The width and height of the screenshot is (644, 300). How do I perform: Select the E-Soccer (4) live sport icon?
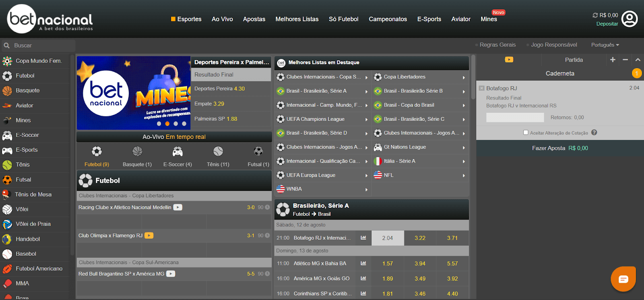click(178, 151)
